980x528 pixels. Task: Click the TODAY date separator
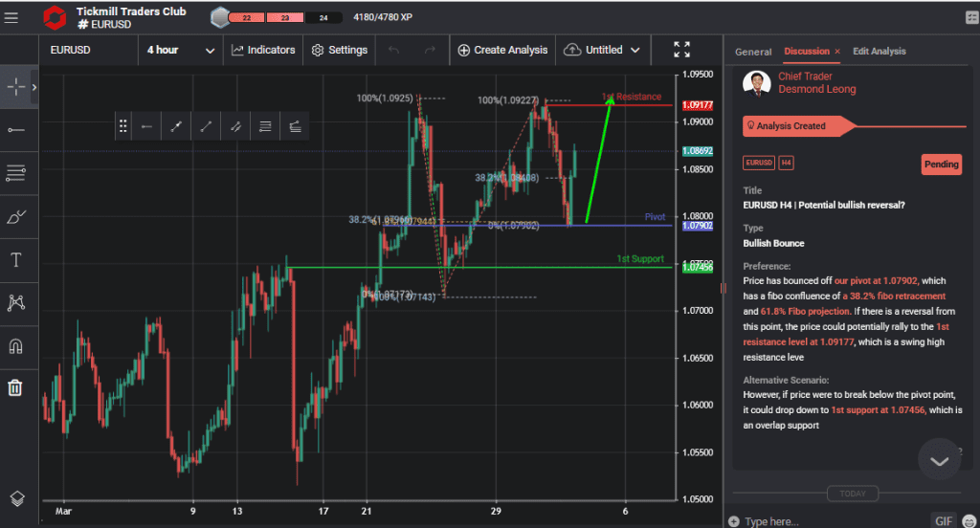coord(853,494)
